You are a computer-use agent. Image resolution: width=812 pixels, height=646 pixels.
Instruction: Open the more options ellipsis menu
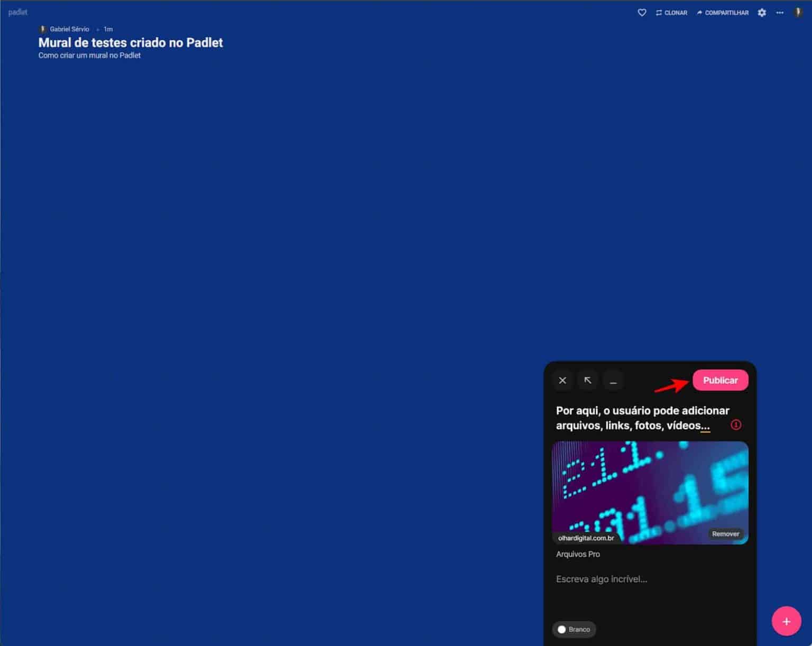point(779,13)
